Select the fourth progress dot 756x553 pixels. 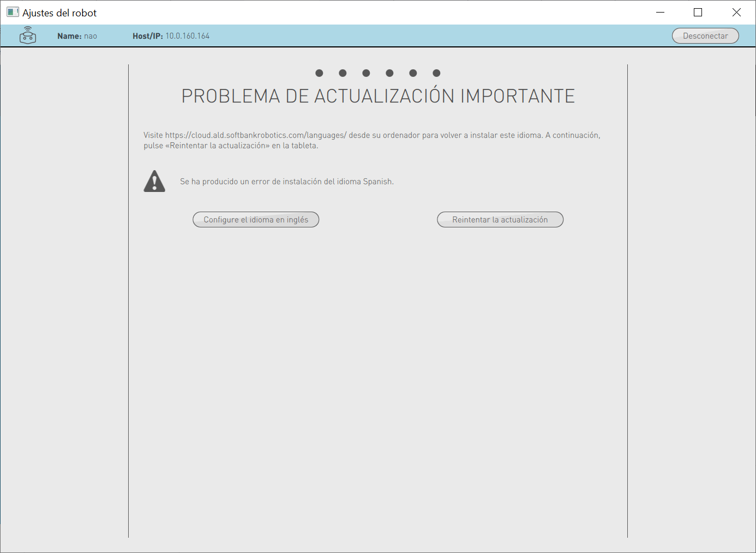389,73
